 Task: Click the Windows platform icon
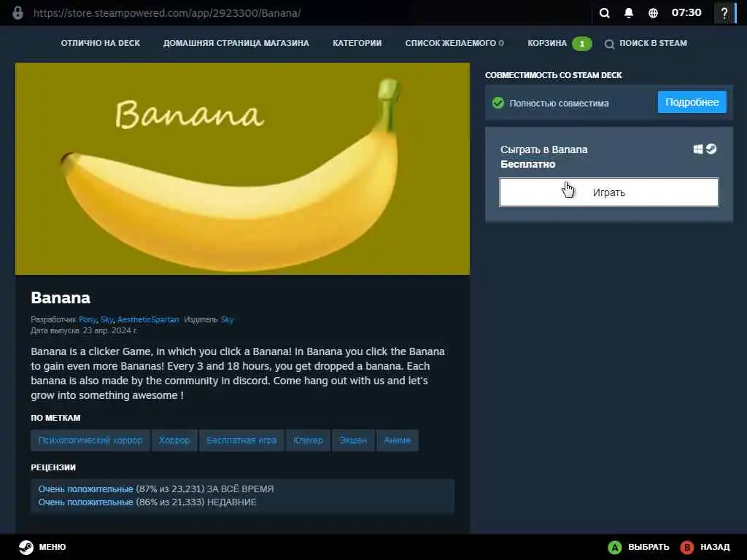pos(698,149)
